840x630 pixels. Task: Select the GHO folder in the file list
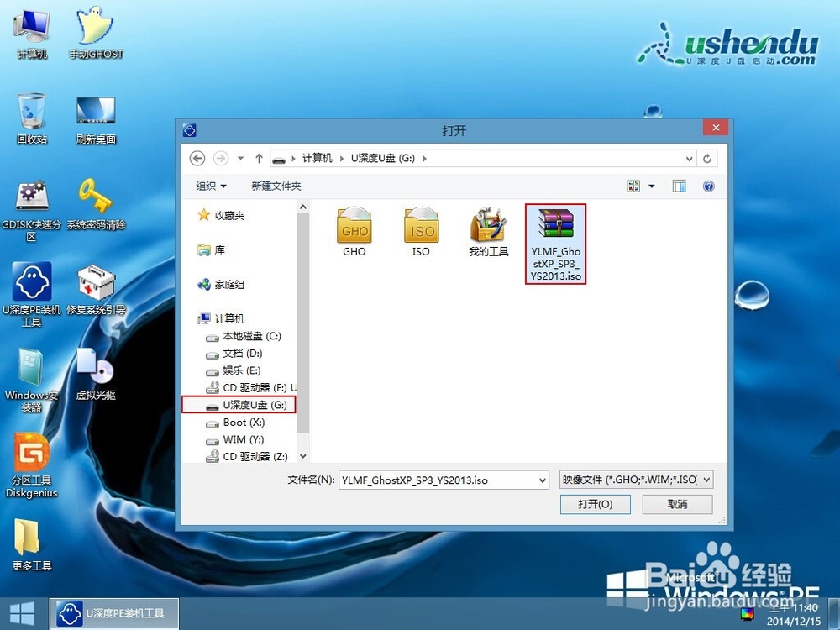click(x=354, y=232)
